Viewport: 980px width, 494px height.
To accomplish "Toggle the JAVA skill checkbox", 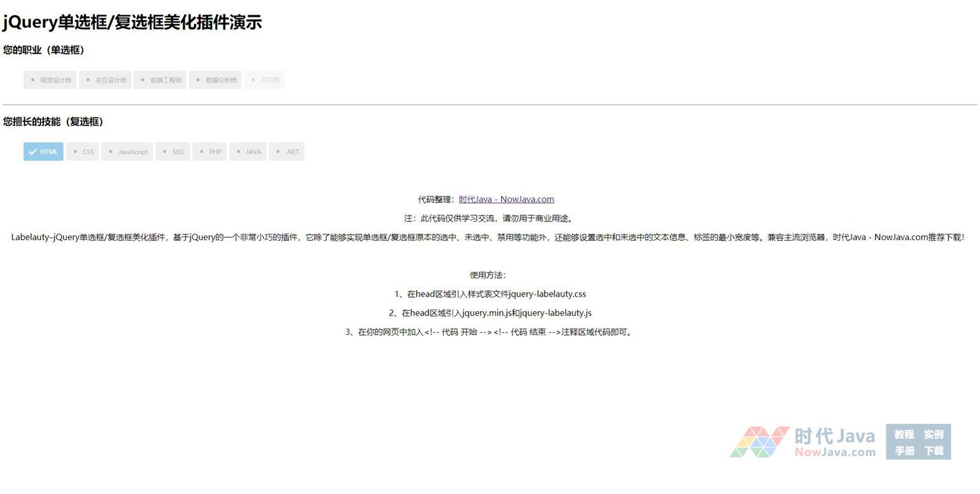I will (248, 151).
